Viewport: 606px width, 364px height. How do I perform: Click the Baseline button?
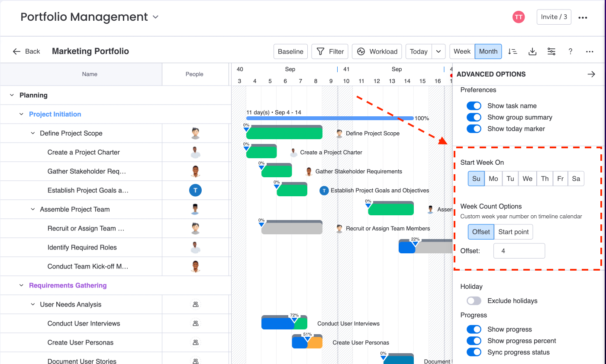click(x=290, y=51)
